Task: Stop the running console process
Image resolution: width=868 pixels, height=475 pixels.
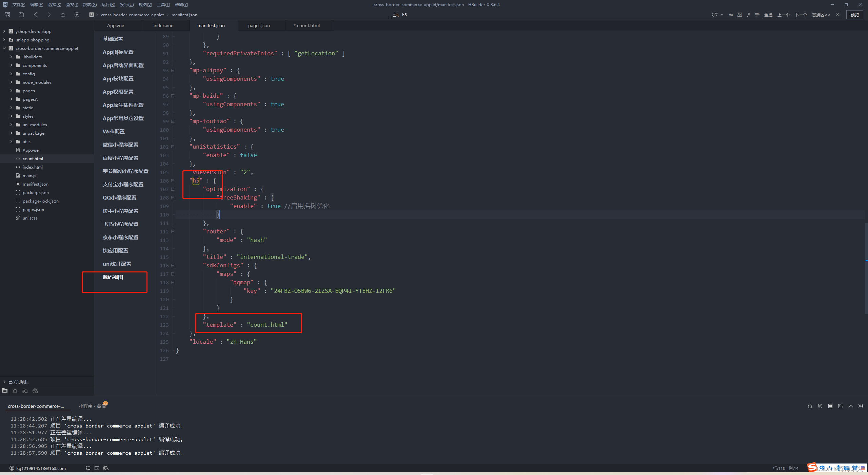Action: pyautogui.click(x=830, y=406)
